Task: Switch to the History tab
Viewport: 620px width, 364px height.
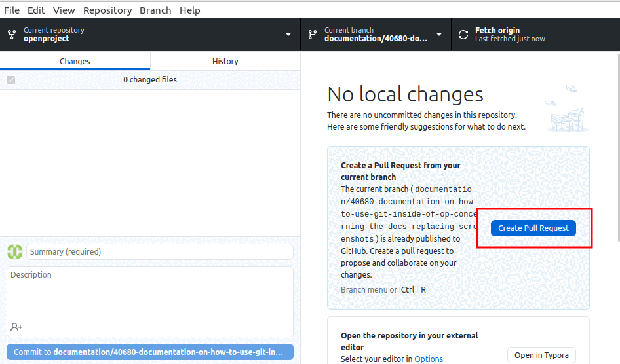Action: pos(225,61)
